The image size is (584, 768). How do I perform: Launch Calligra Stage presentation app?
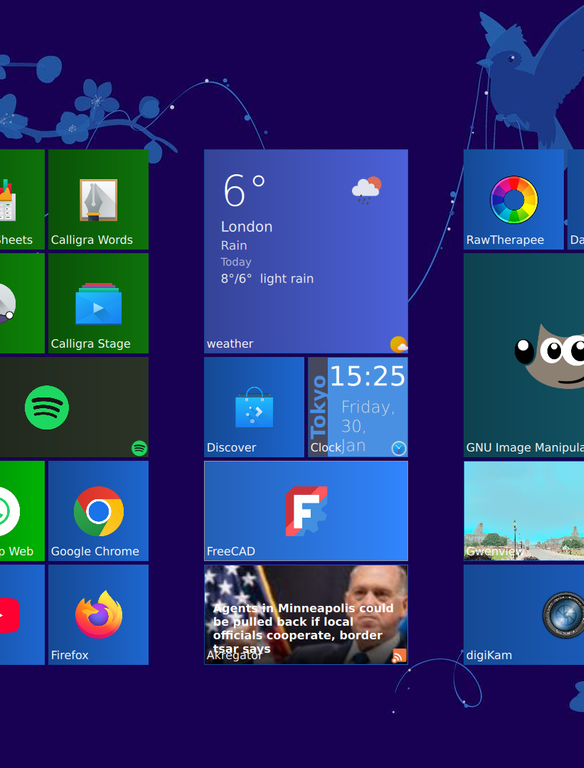click(98, 303)
